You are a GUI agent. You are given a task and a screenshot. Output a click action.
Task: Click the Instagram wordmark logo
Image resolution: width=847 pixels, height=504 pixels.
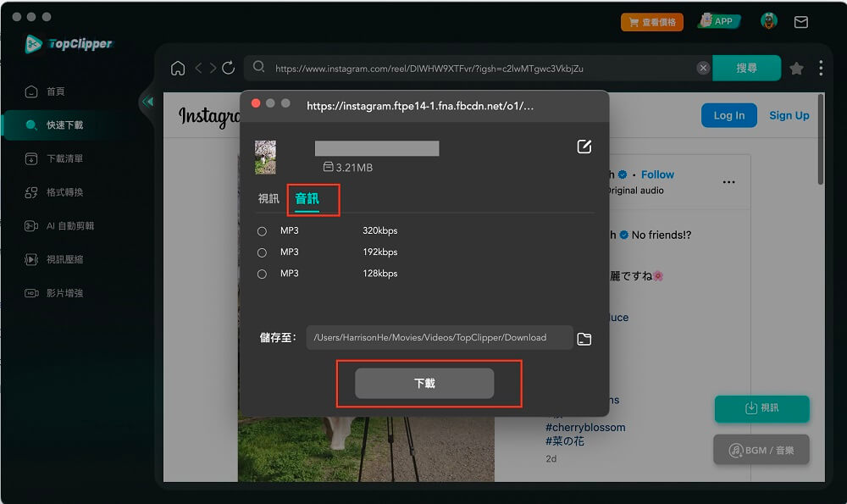(209, 117)
